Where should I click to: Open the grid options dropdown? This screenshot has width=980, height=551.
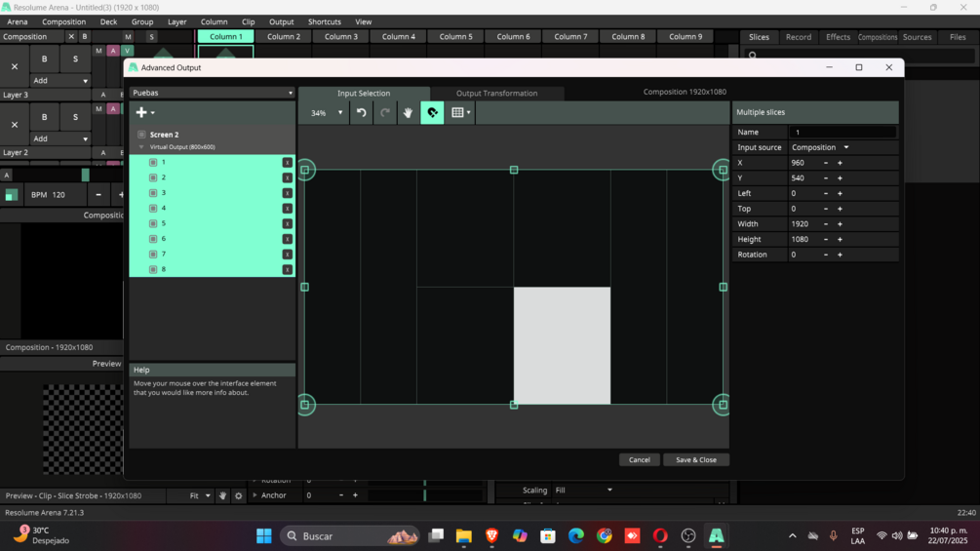click(460, 112)
